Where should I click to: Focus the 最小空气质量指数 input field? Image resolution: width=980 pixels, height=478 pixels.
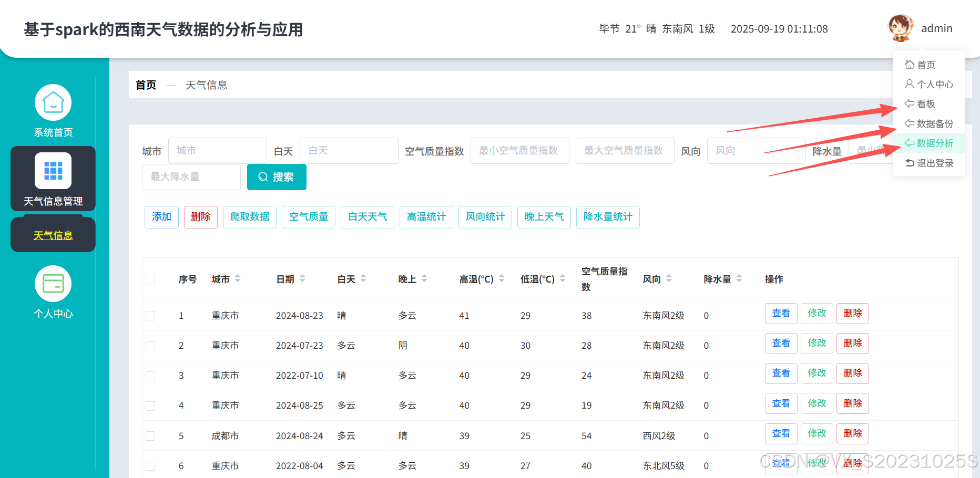pyautogui.click(x=520, y=151)
